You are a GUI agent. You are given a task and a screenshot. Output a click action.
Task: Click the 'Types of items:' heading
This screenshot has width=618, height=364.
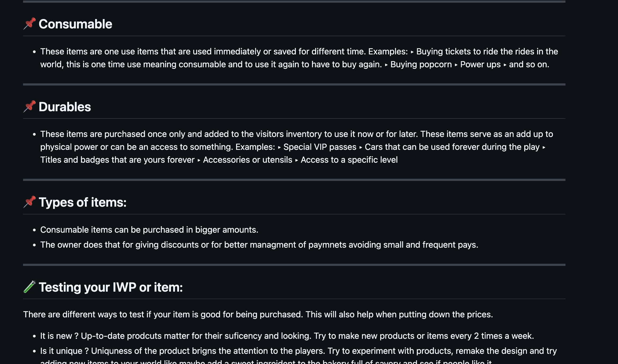[83, 202]
